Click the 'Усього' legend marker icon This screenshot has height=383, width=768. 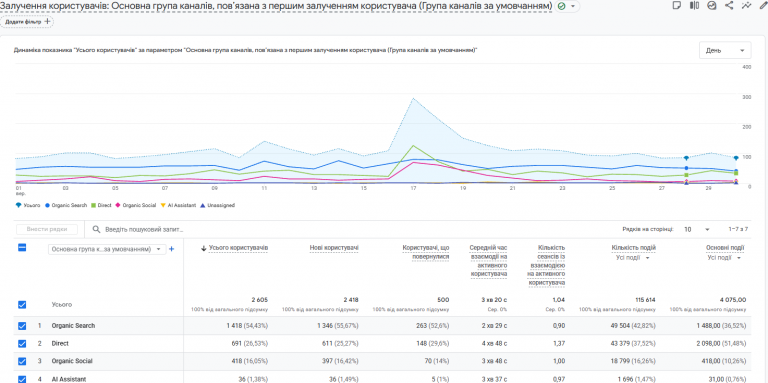pos(19,205)
